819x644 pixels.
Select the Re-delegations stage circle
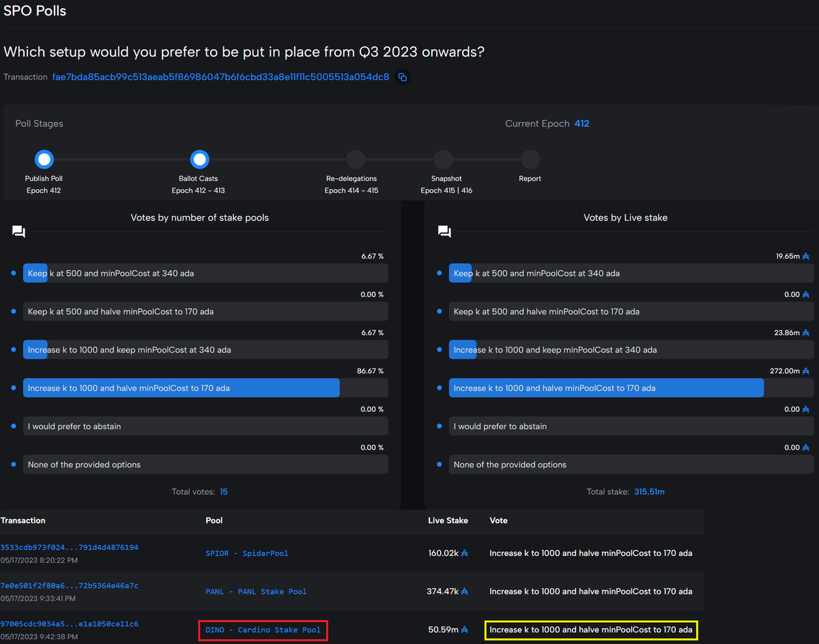click(355, 160)
